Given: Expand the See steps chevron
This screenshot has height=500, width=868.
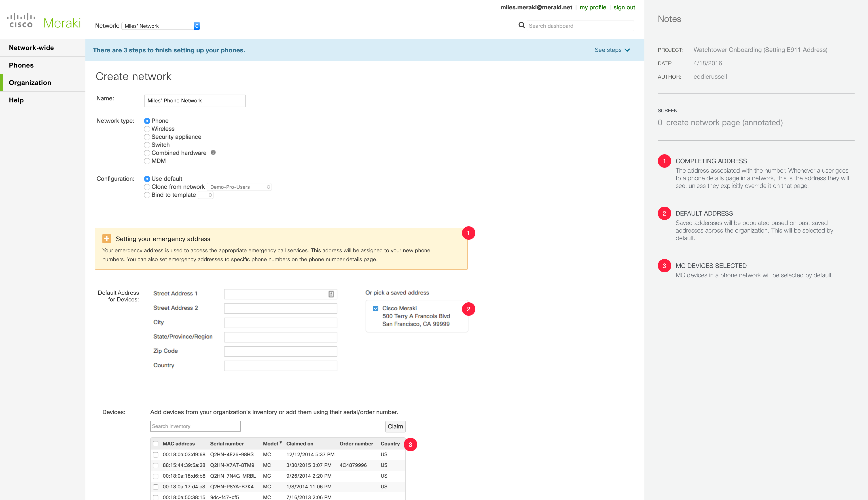Looking at the screenshot, I should pos(627,50).
